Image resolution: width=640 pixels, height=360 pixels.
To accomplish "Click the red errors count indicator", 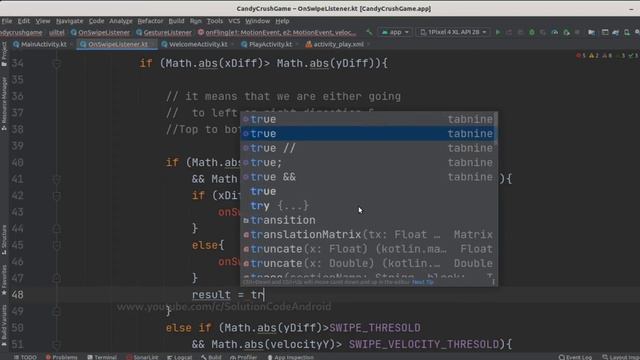I will (x=581, y=56).
